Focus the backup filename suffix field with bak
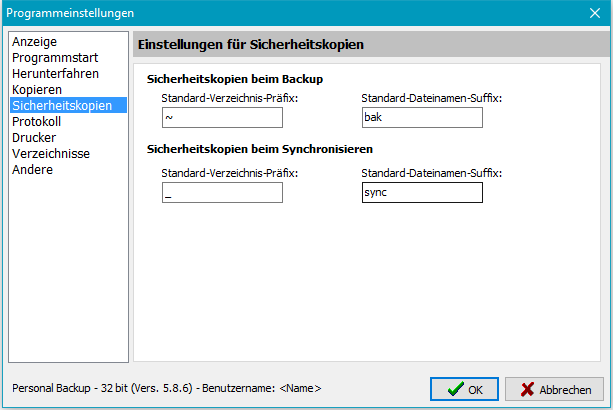613x410 pixels. [x=422, y=118]
